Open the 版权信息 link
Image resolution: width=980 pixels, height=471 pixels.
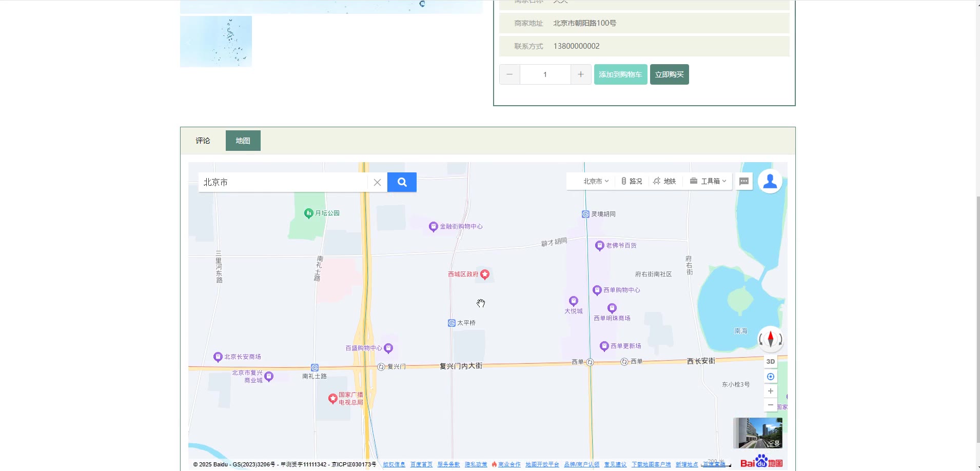pyautogui.click(x=394, y=465)
